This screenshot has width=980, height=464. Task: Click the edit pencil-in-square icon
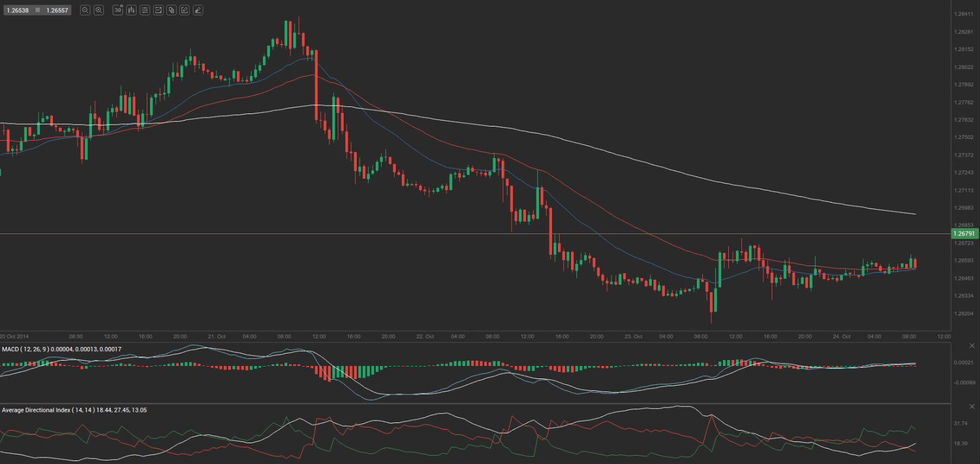[185, 10]
